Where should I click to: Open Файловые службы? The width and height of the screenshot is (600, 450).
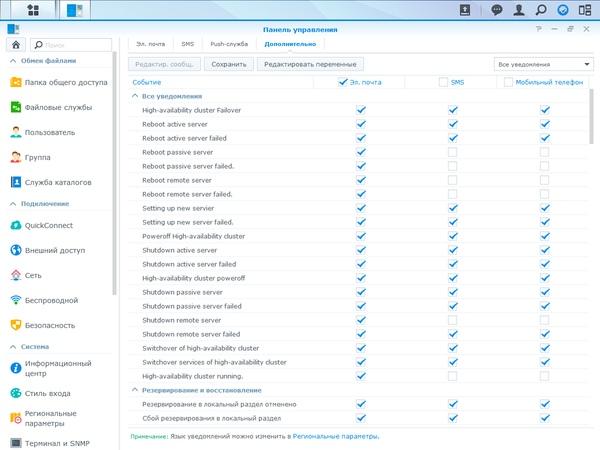(x=51, y=108)
